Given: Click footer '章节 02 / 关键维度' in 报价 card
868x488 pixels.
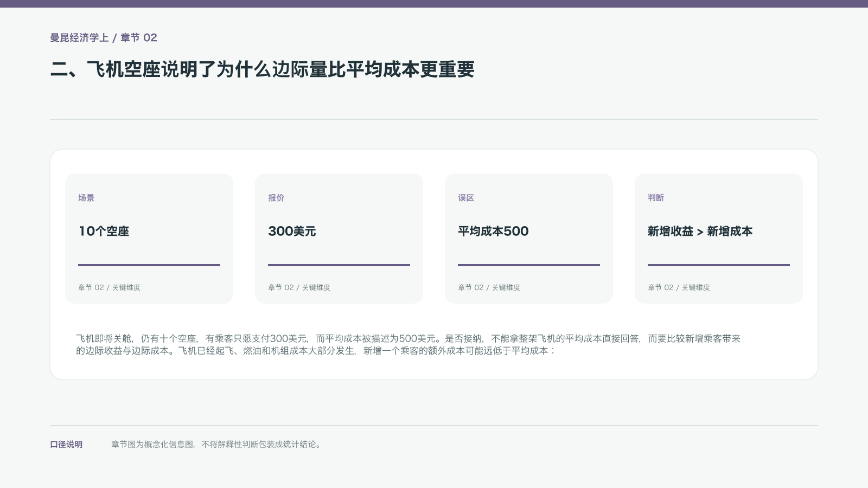Looking at the screenshot, I should (x=299, y=287).
